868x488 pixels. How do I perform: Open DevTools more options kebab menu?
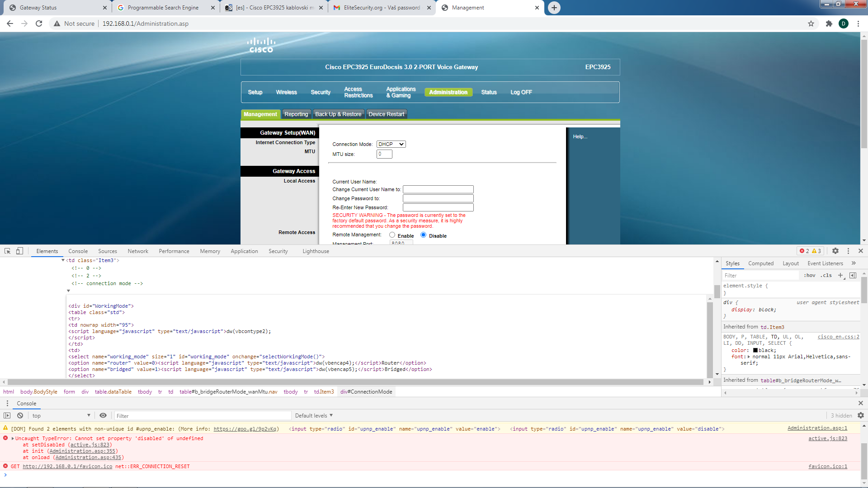848,251
